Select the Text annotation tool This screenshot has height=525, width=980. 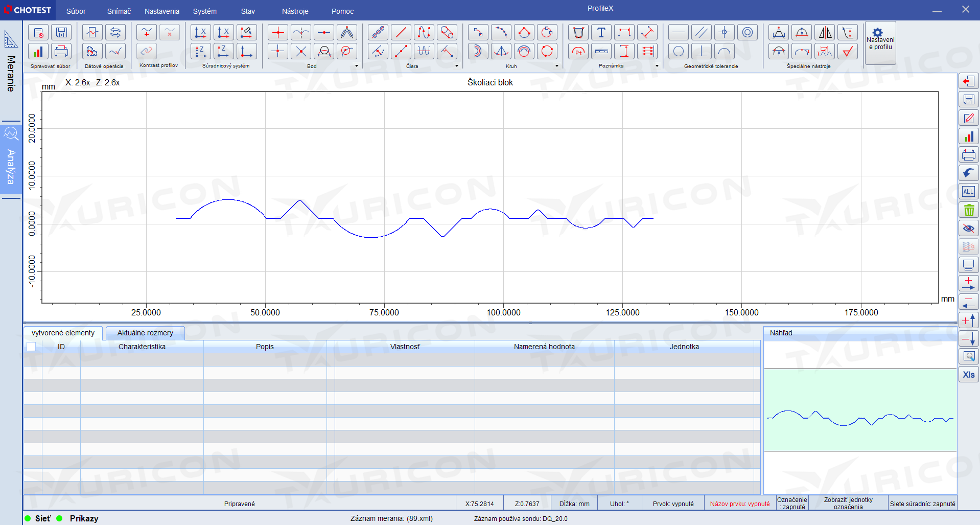tap(601, 33)
